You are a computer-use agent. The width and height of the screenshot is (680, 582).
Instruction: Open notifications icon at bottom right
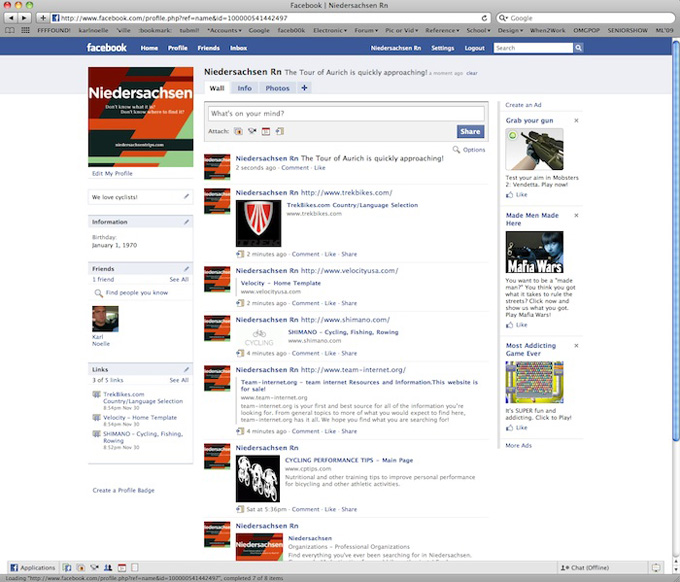[x=656, y=567]
